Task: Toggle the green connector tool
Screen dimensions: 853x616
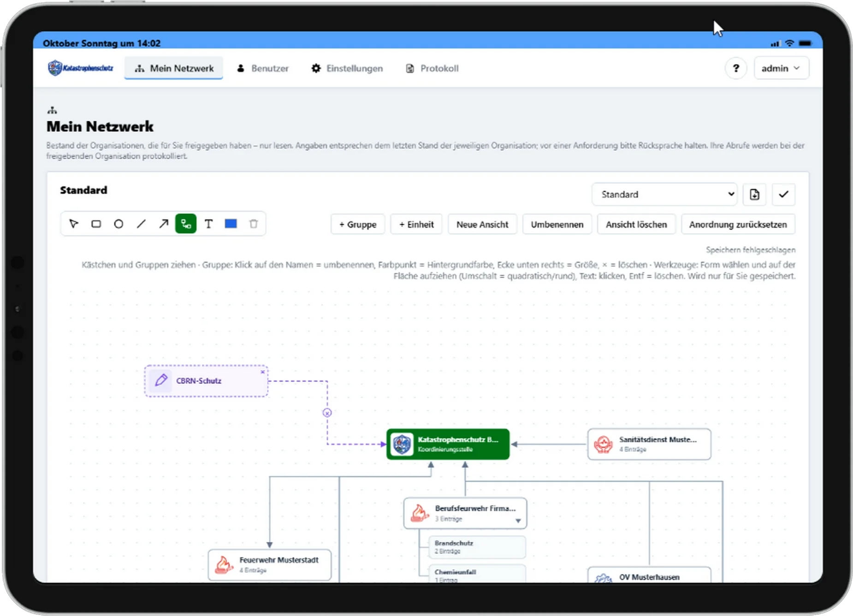Action: click(186, 224)
